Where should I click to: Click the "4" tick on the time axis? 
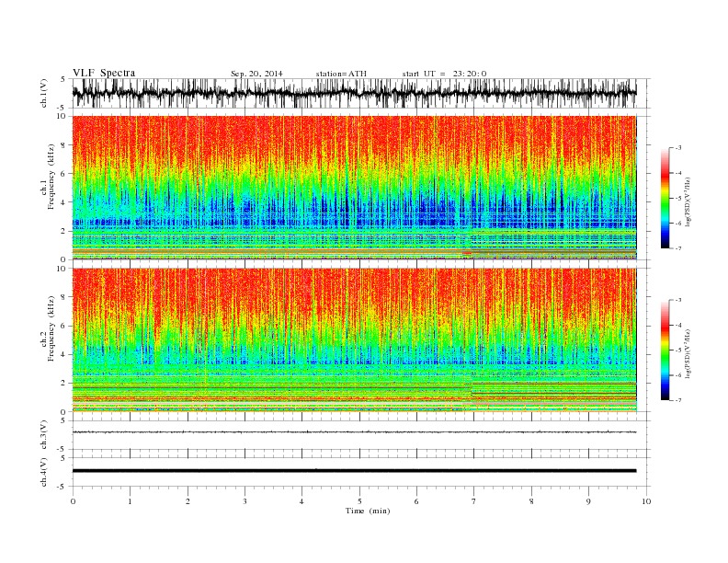tap(301, 501)
